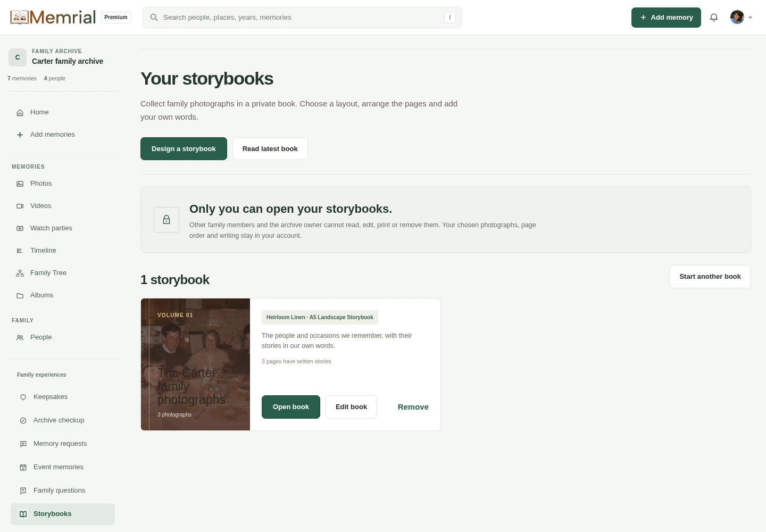Click the search magnifier icon
The height and width of the screenshot is (532, 766).
[x=154, y=18]
